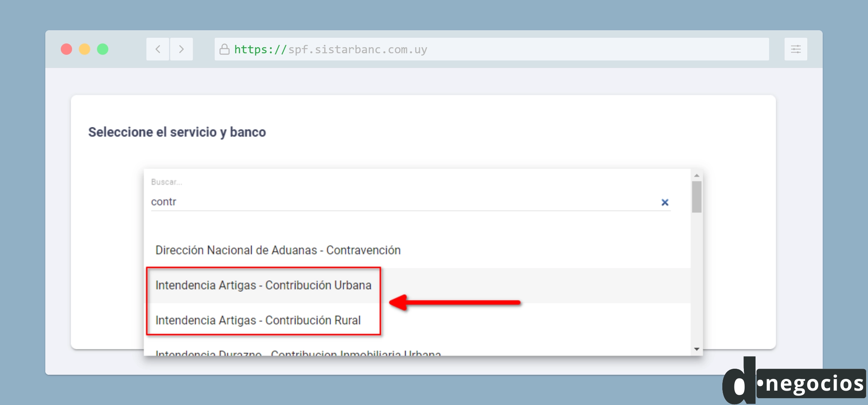Click the yellow minimize window dot
The image size is (868, 405).
pos(85,49)
